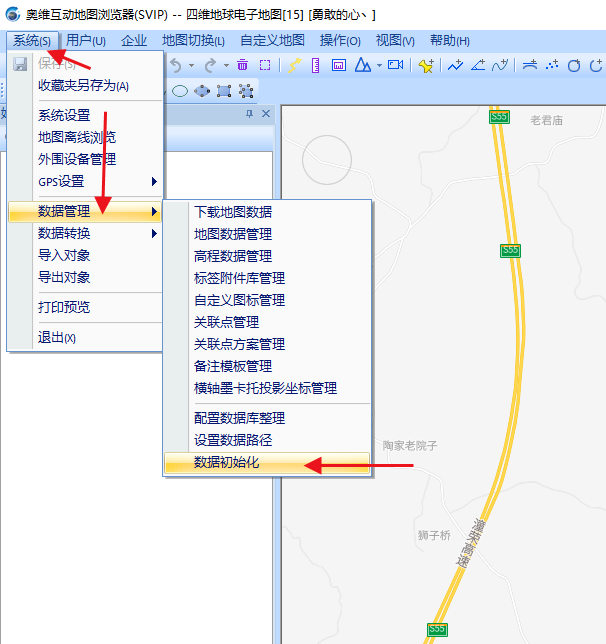Select 外围设备管理 menu entry
Viewport: 606px width, 644px height.
click(x=85, y=159)
